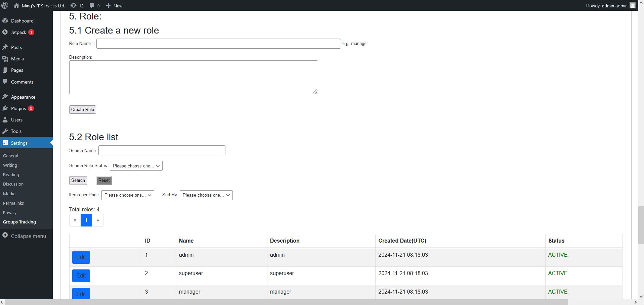Open the Sort By dropdown
Image resolution: width=644 pixels, height=305 pixels.
[x=206, y=195]
